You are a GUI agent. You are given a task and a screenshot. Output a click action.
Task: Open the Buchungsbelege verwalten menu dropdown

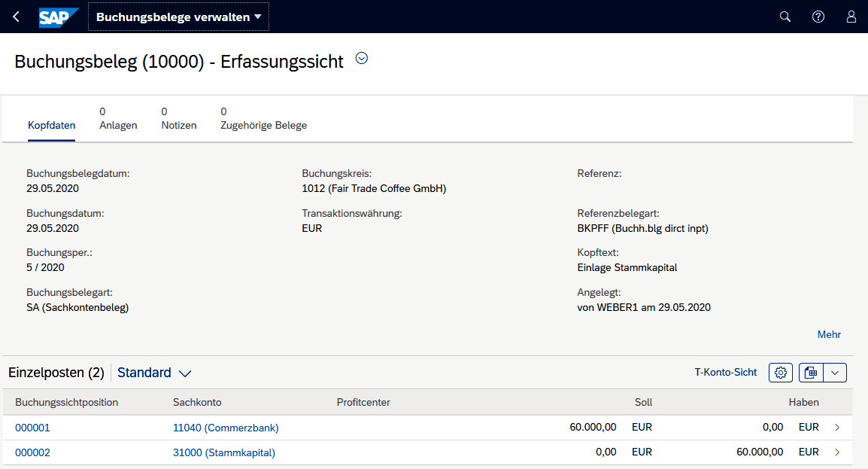point(178,17)
